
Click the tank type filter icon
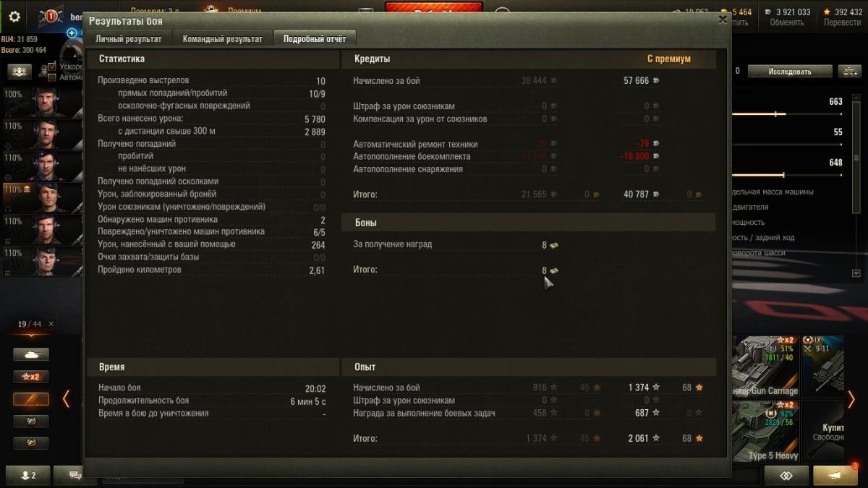pyautogui.click(x=31, y=355)
